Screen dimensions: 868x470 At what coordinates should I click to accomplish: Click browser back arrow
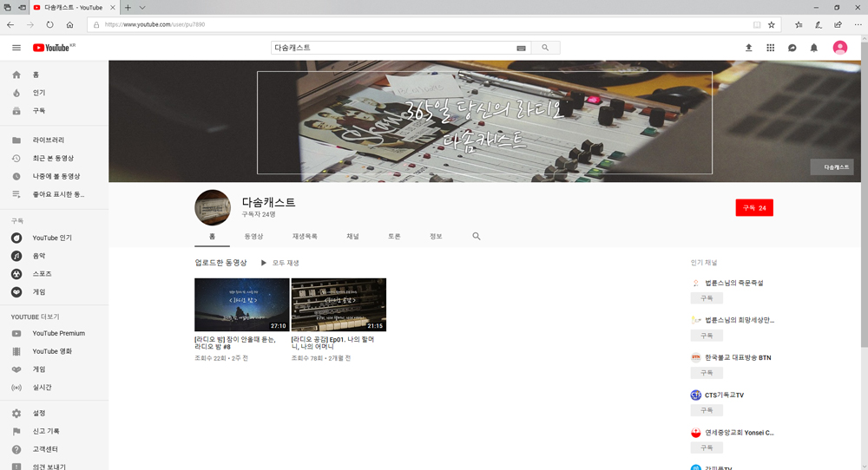coord(10,24)
